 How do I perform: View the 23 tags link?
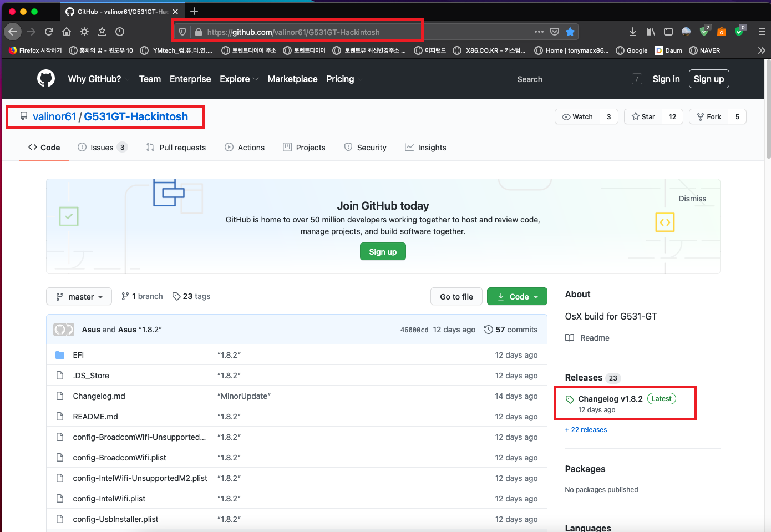(x=191, y=296)
